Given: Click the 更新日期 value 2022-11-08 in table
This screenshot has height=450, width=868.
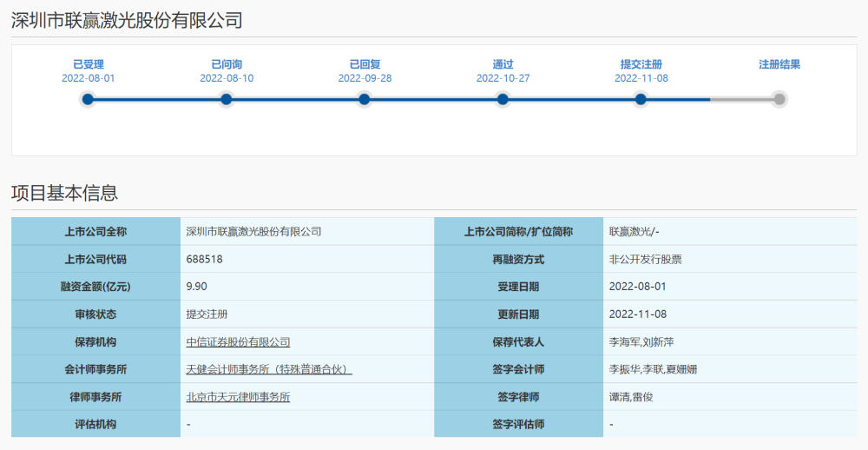Looking at the screenshot, I should click(x=638, y=314).
